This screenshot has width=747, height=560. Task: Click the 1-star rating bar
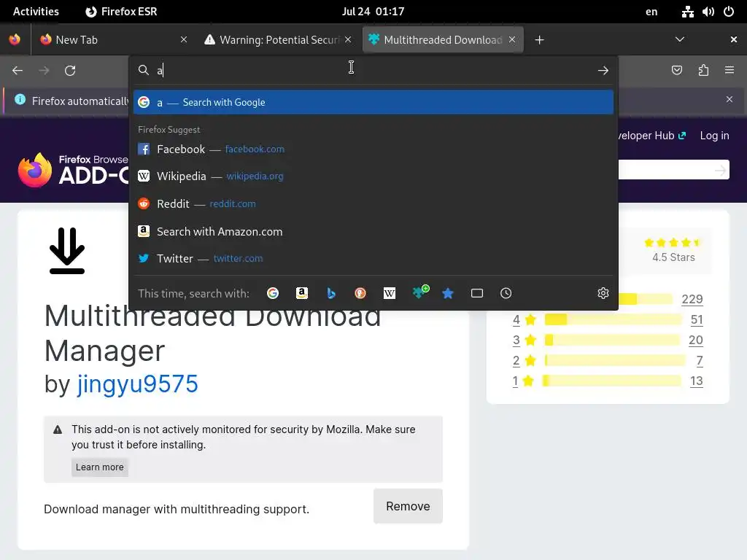point(612,381)
